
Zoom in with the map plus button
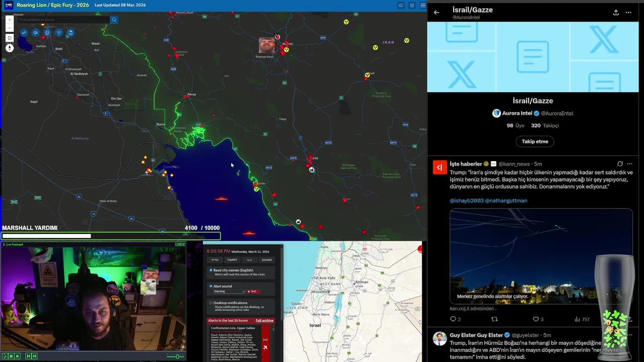[x=10, y=20]
